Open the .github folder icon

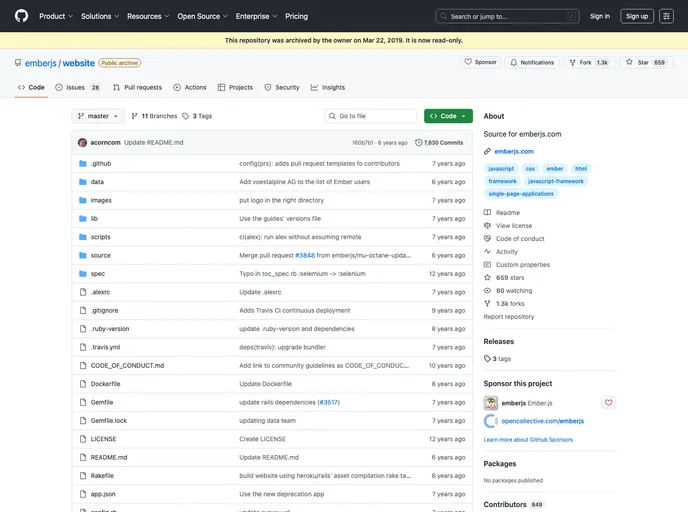(x=82, y=164)
